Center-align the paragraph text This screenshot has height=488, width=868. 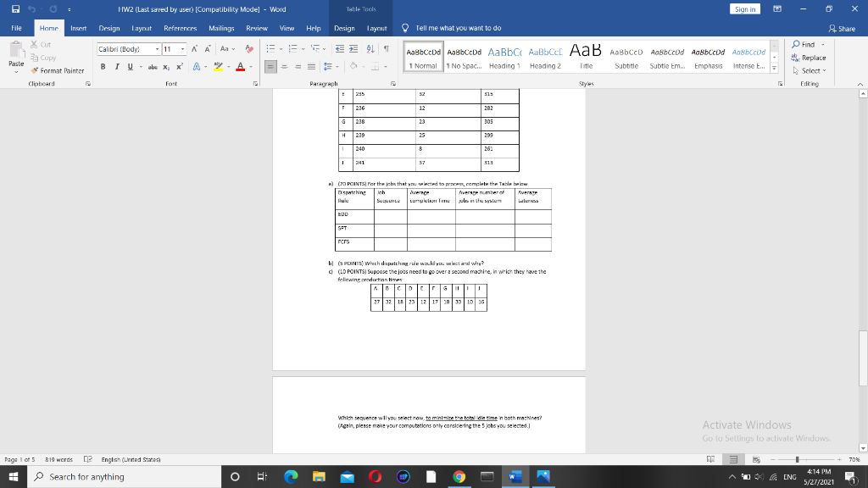click(x=284, y=66)
